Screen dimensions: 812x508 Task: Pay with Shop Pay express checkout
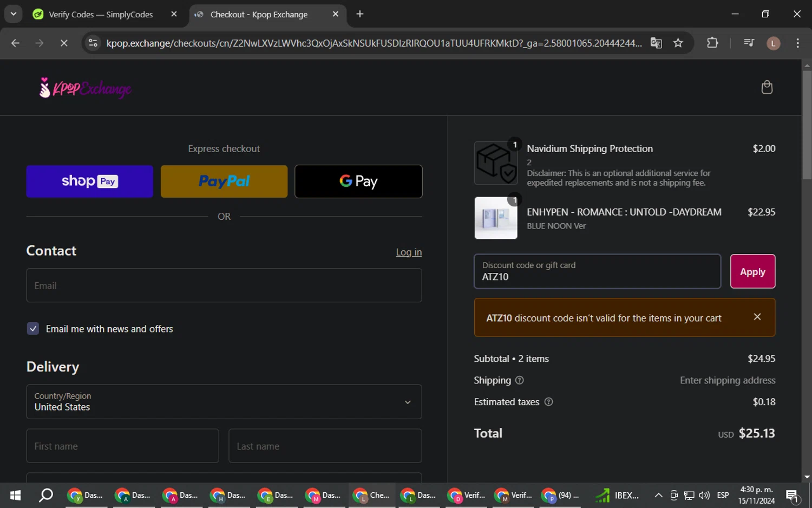click(90, 181)
